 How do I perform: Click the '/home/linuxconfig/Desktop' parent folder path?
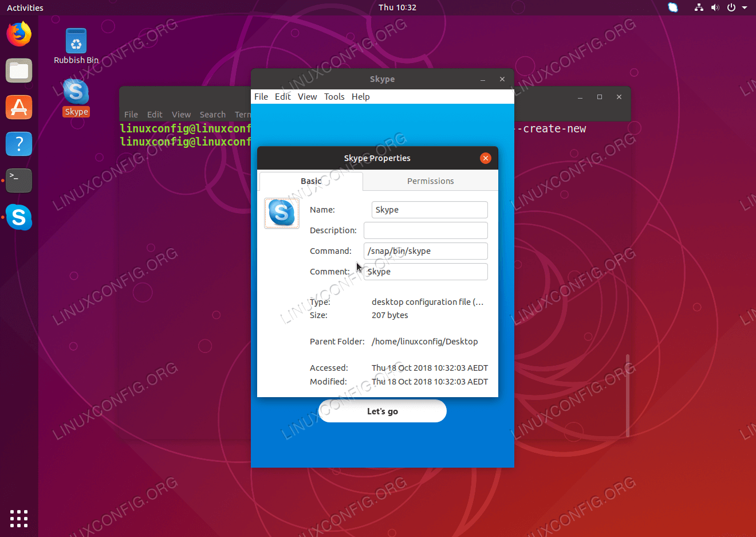(x=425, y=342)
